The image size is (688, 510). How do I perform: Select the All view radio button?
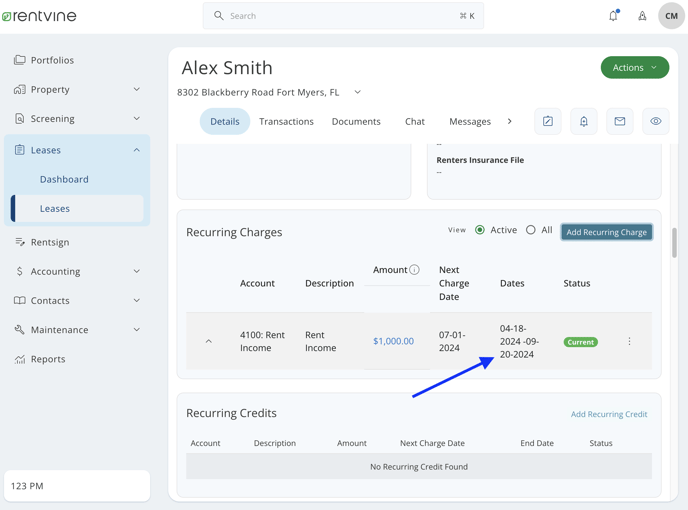coord(530,230)
